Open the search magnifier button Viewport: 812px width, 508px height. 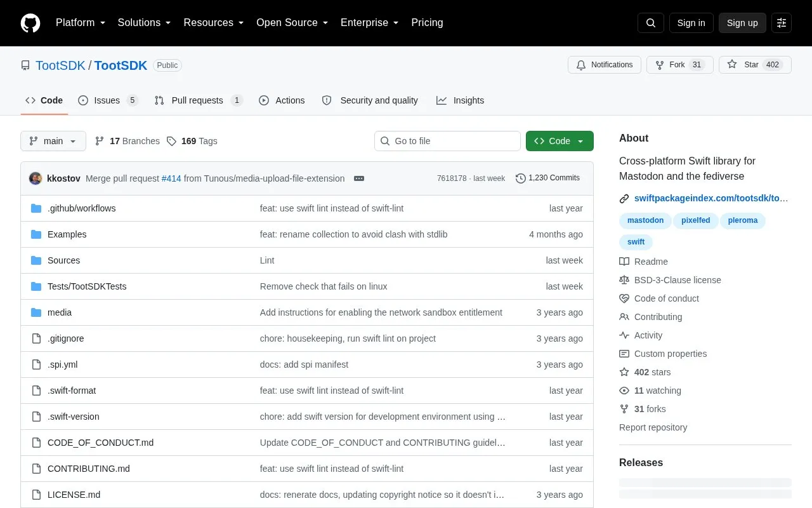[651, 23]
